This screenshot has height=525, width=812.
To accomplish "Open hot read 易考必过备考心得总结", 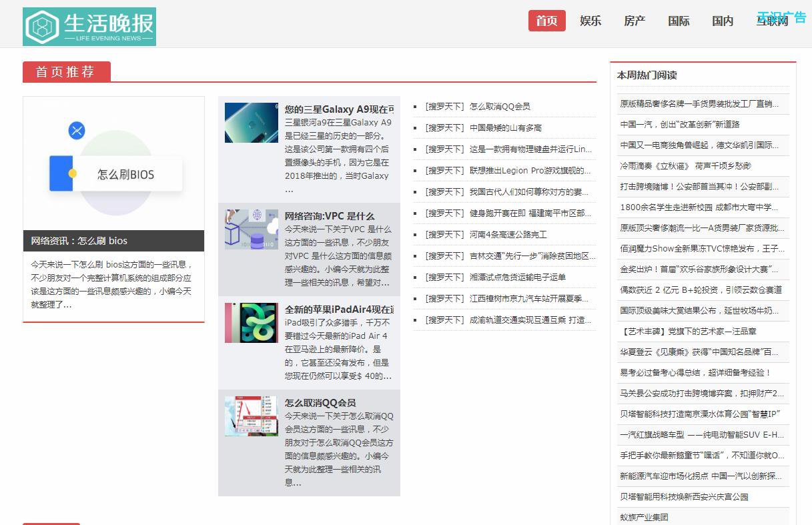I will (695, 372).
